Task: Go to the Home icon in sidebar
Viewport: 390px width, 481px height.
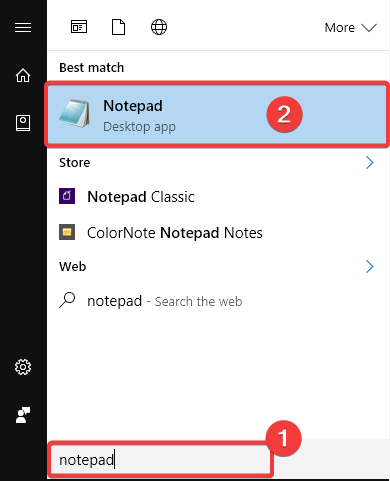Action: 23,75
